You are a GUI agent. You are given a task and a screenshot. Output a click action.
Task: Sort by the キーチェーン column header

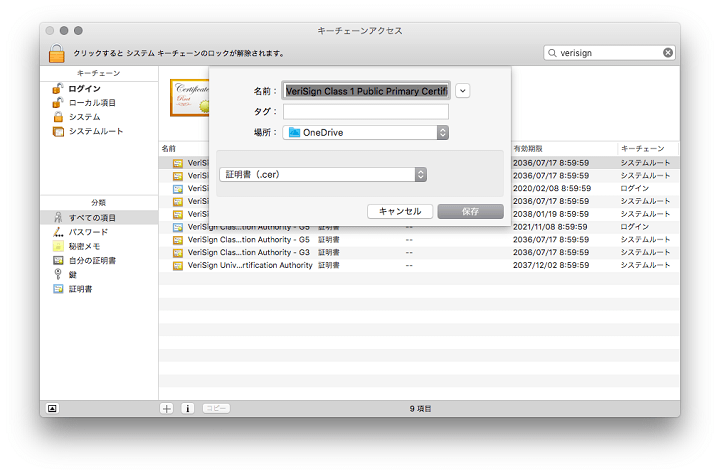click(x=642, y=148)
